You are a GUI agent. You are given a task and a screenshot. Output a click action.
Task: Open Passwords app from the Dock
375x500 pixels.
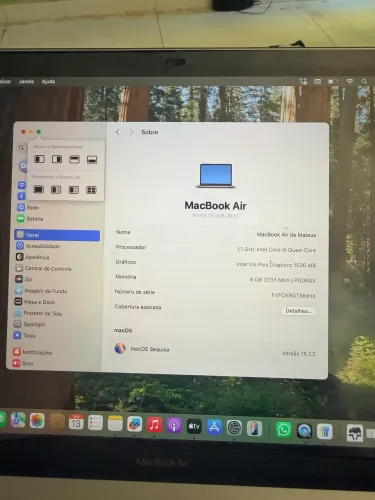(325, 432)
